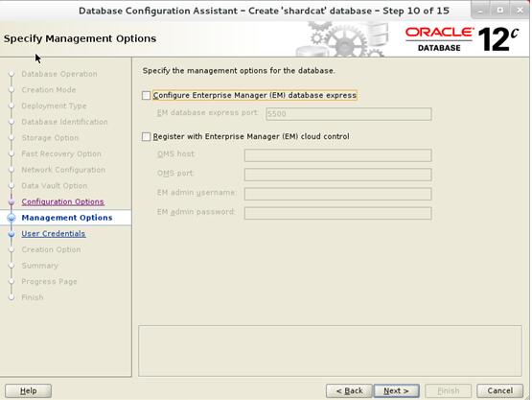Click the Creation Option step label
This screenshot has height=400, width=532.
click(x=51, y=249)
